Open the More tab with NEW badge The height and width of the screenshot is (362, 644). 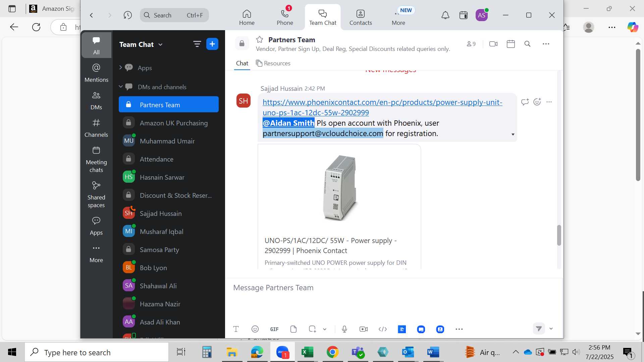pos(398,17)
